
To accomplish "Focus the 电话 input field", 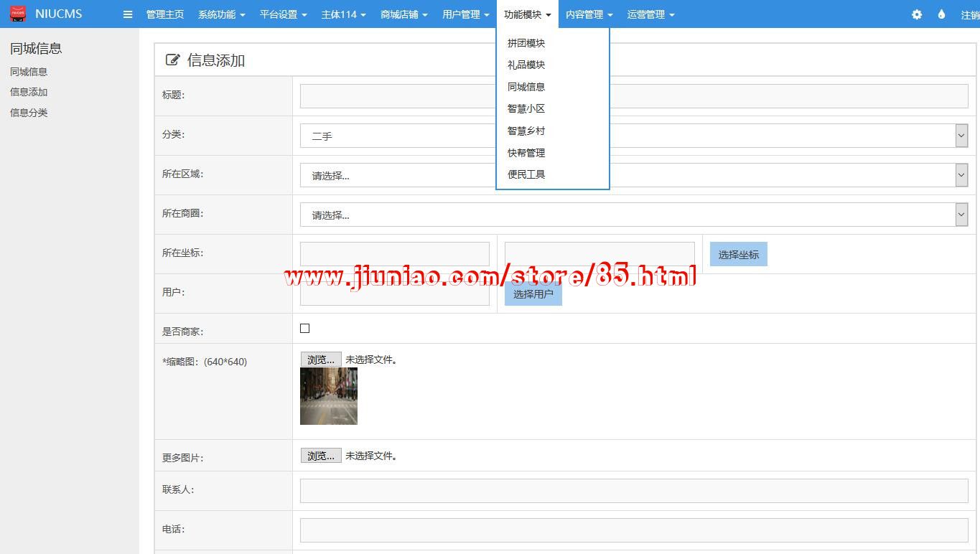I will 634,530.
